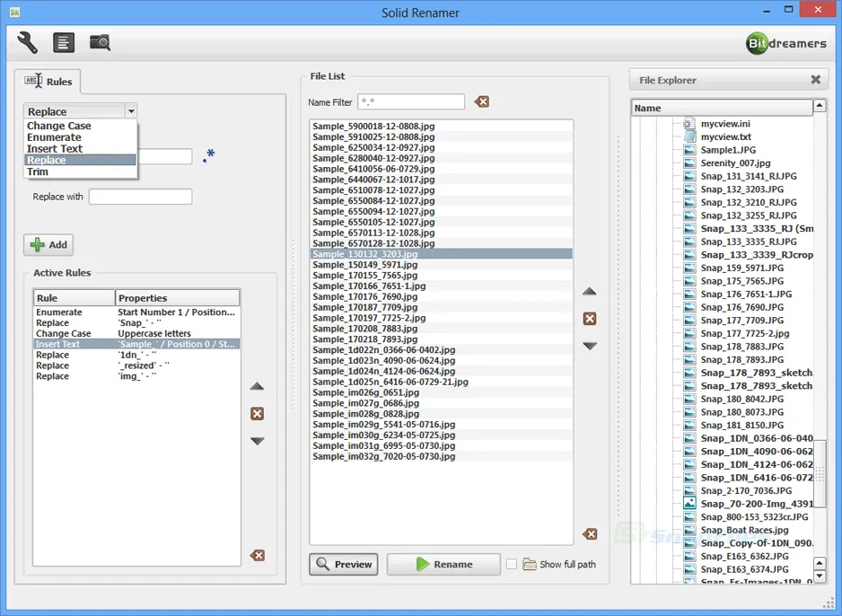Move selected file up in File List

tap(590, 292)
